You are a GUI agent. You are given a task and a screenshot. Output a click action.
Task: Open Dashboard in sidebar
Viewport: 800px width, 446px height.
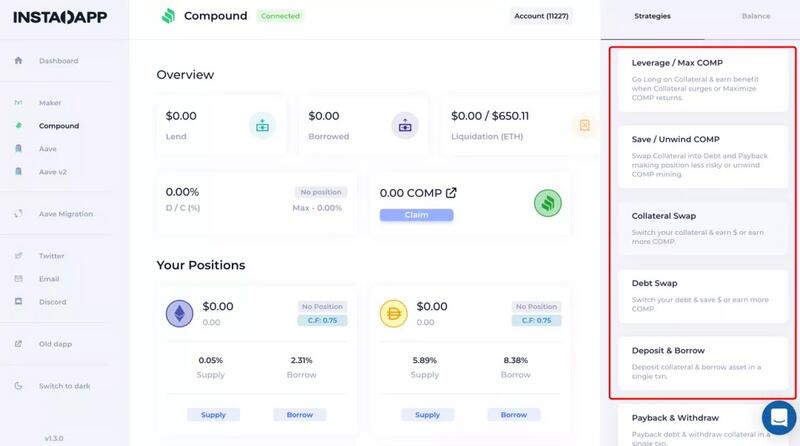(x=59, y=61)
